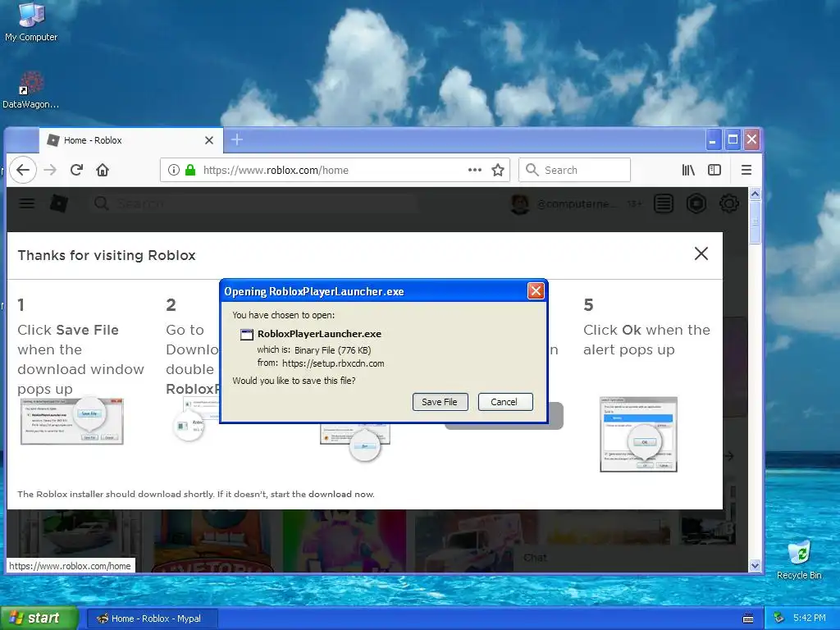The height and width of the screenshot is (630, 840).
Task: Open the Windows Start menu
Action: [x=39, y=619]
